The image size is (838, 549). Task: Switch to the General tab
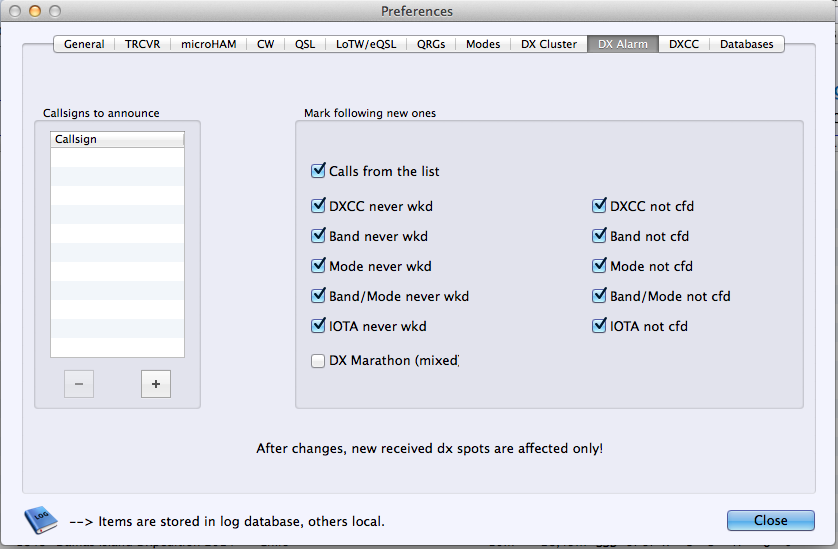pos(84,44)
